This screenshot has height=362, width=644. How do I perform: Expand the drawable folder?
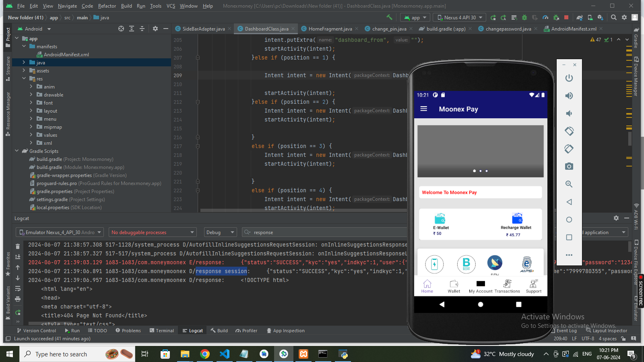coord(31,95)
